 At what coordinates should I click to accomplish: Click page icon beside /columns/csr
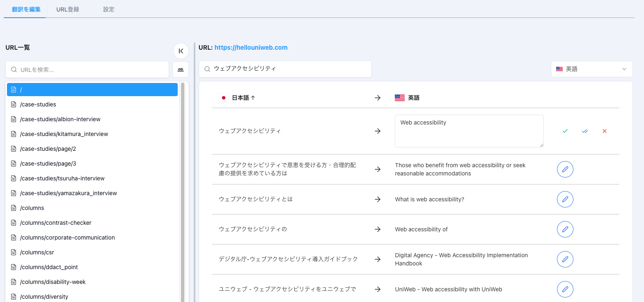[14, 252]
